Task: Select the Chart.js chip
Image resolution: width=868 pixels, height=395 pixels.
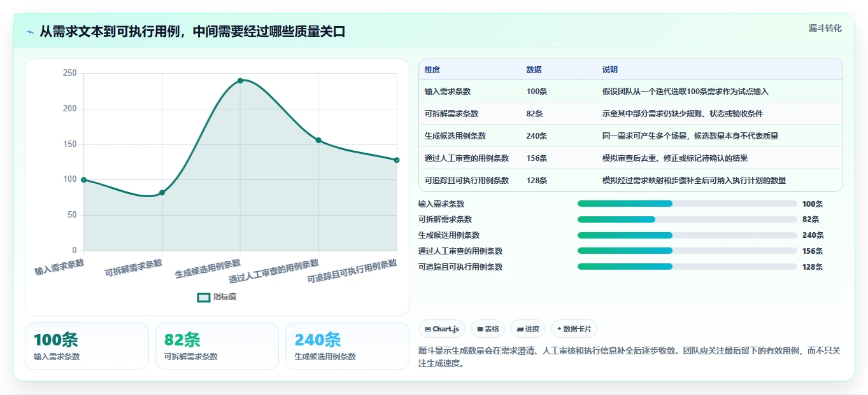Action: 442,329
